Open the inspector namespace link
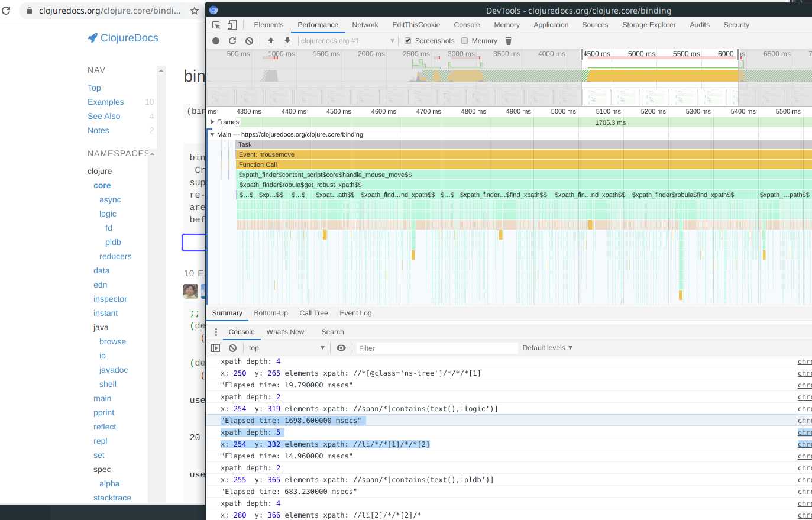The height and width of the screenshot is (520, 812). (x=110, y=299)
